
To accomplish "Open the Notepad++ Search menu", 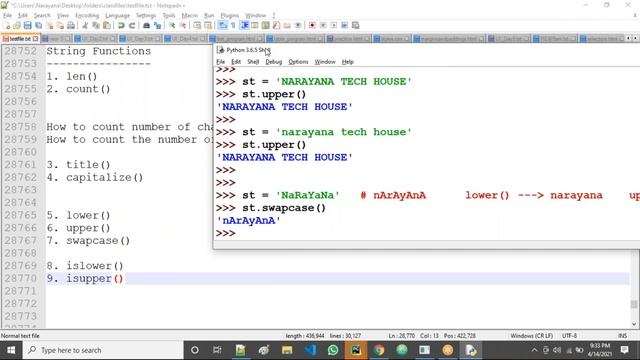I will coord(42,16).
